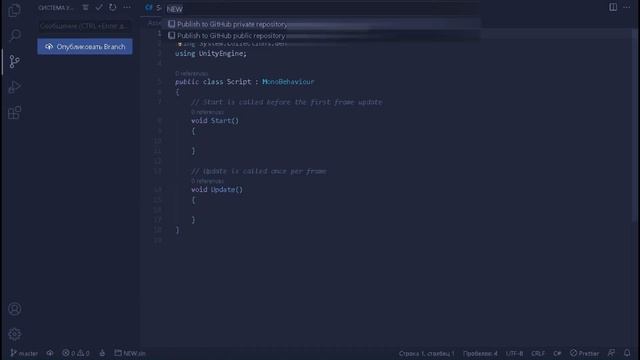Click the source control view-as-list icon
Screen dimensions: 640x360
click(85, 7)
